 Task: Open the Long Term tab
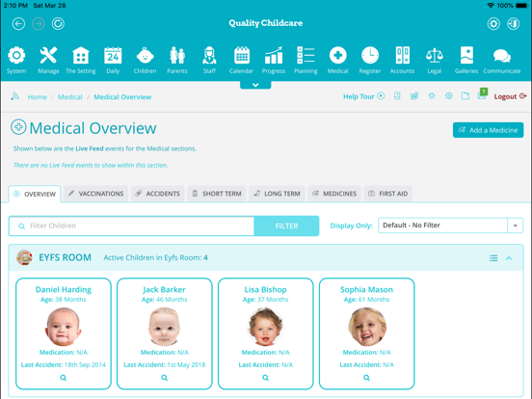[278, 194]
